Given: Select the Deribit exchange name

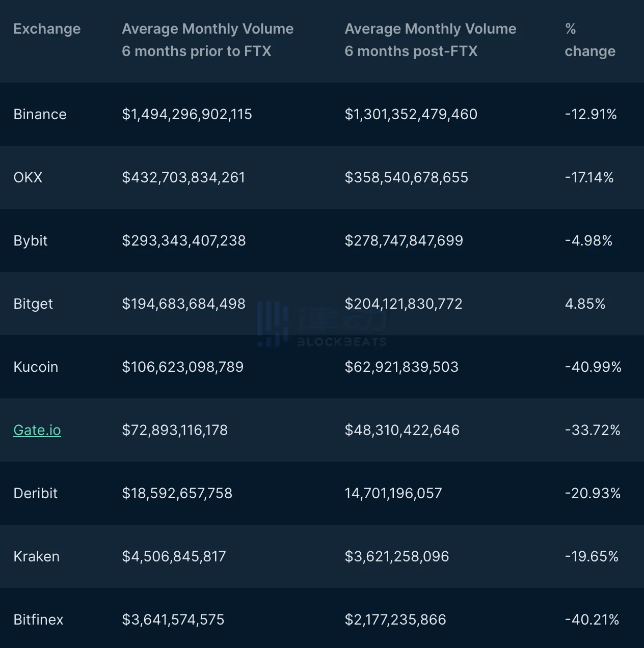Looking at the screenshot, I should [36, 493].
